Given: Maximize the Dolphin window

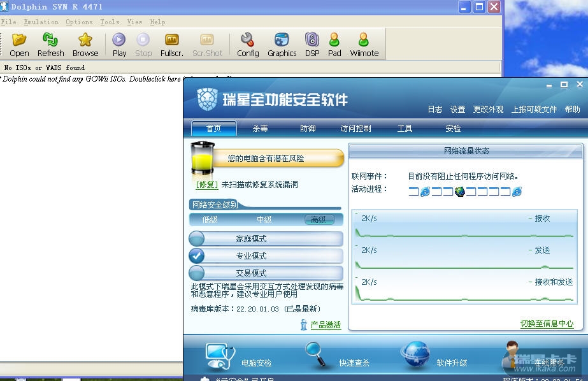Looking at the screenshot, I should pos(479,6).
